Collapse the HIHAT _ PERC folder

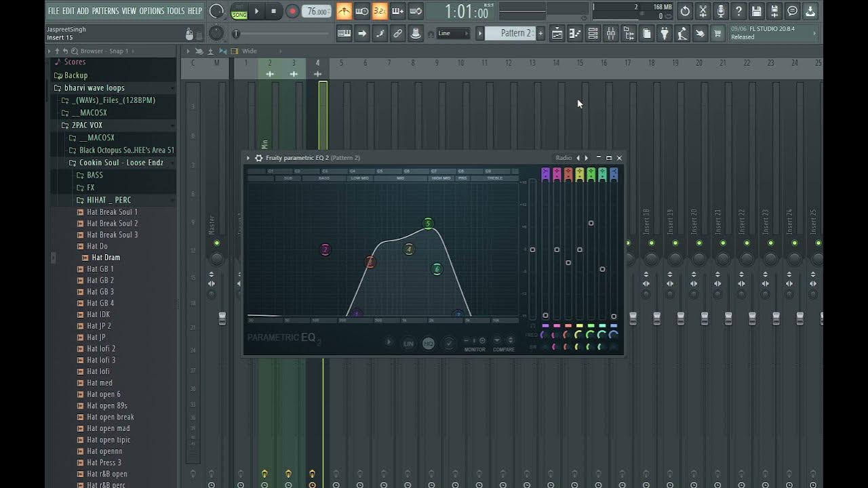pyautogui.click(x=108, y=200)
